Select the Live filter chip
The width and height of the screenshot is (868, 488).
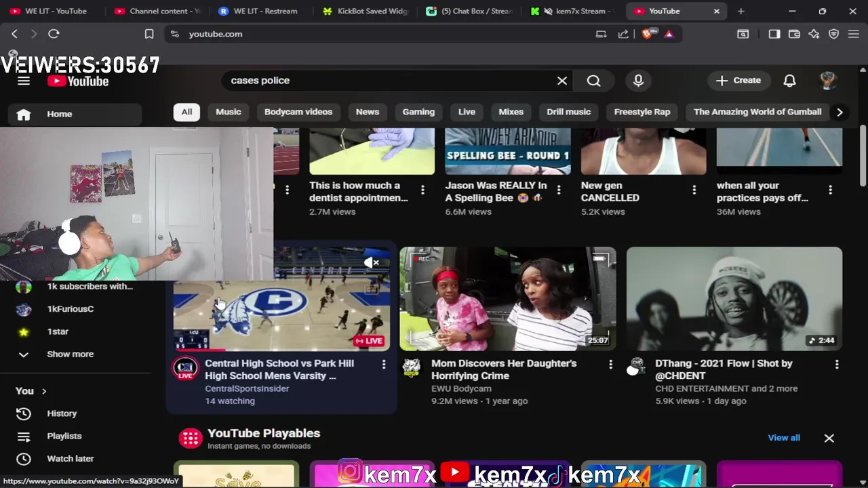point(467,112)
